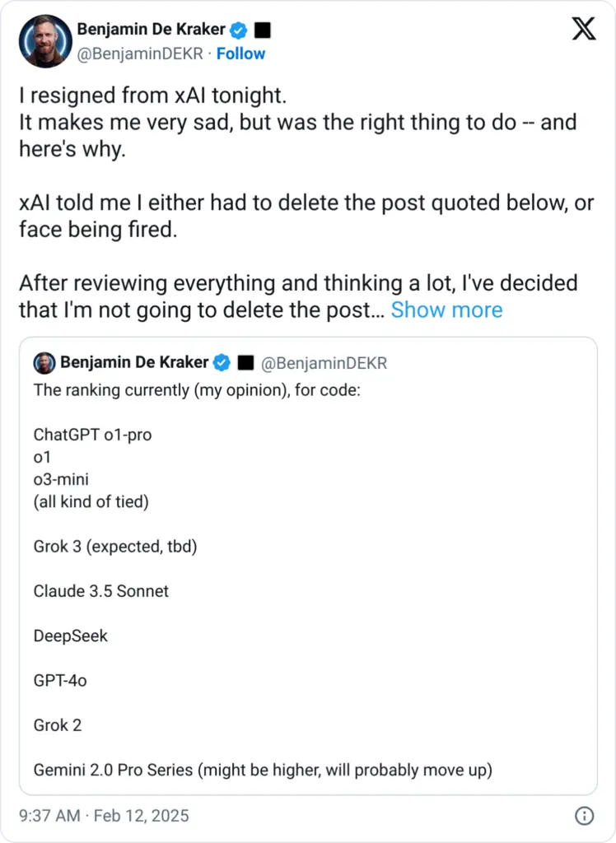Expand the tweet with Show more
This screenshot has height=843, width=616.
coord(446,310)
